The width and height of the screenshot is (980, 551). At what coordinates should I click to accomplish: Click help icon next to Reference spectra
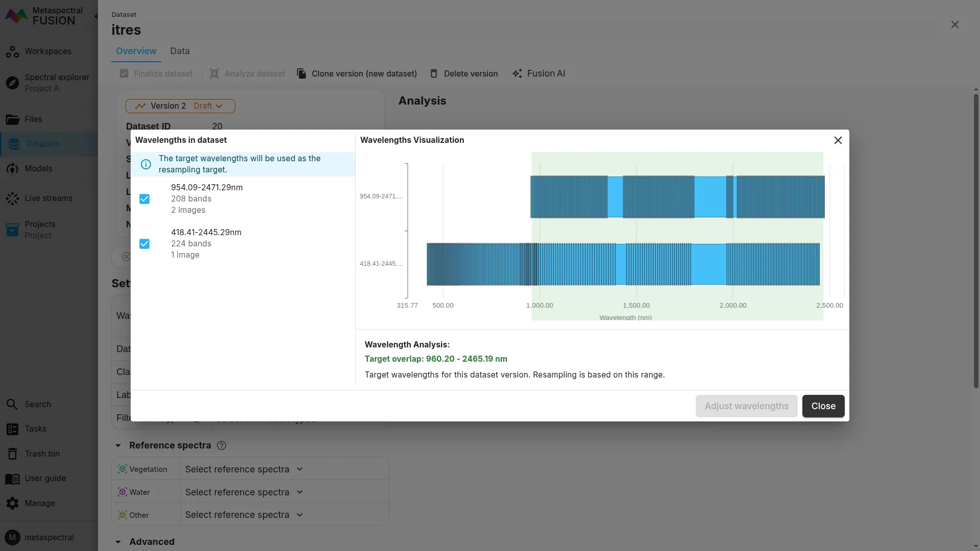click(222, 445)
